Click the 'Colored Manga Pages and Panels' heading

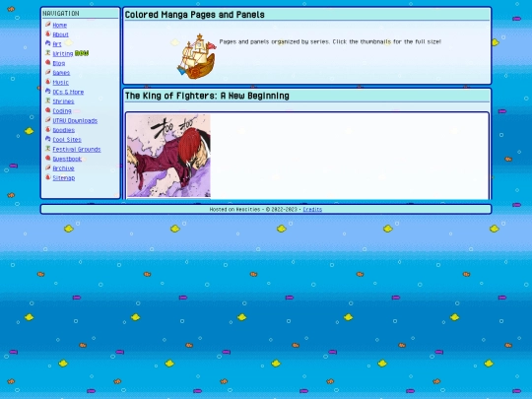point(195,15)
